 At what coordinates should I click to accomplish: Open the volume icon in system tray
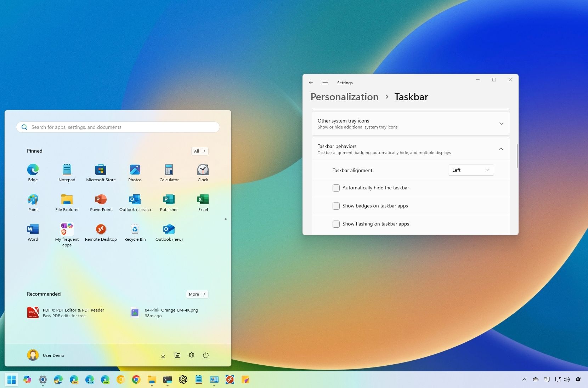pyautogui.click(x=567, y=379)
